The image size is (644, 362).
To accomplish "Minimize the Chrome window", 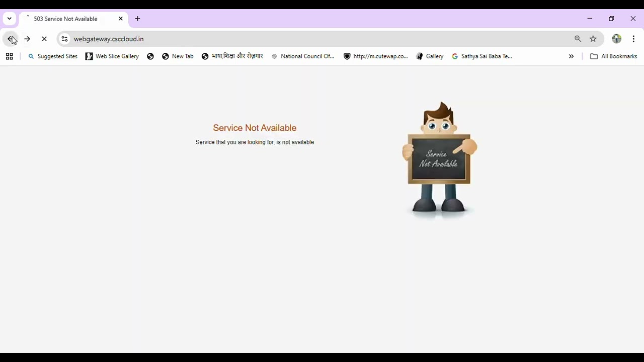I will (x=590, y=19).
